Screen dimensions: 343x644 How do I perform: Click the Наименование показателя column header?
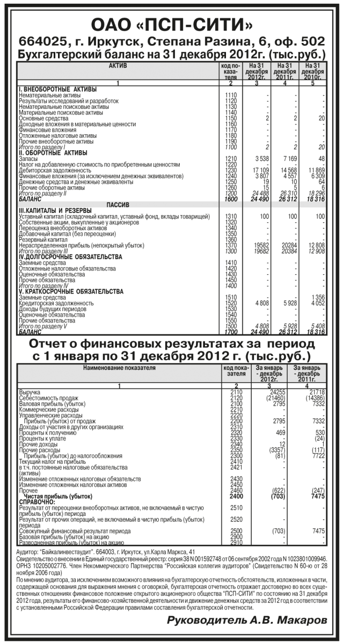pos(119,369)
